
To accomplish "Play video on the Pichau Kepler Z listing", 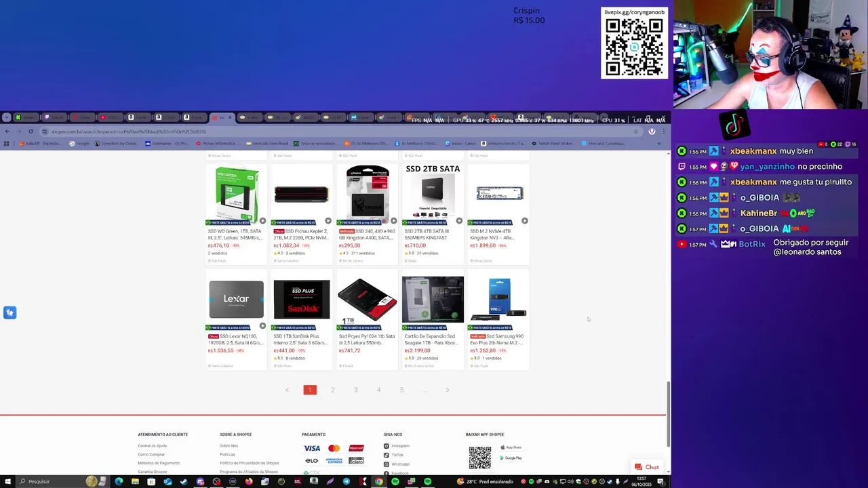I will (x=328, y=221).
